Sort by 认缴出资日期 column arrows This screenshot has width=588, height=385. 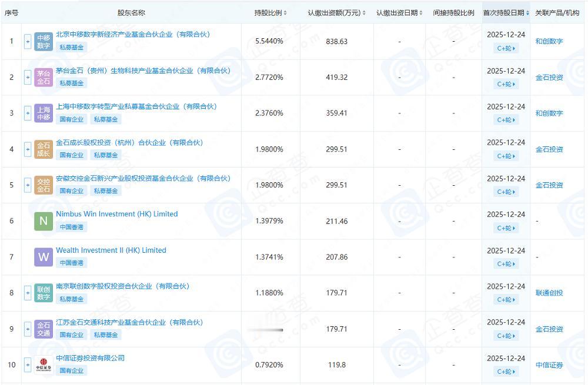pyautogui.click(x=421, y=13)
